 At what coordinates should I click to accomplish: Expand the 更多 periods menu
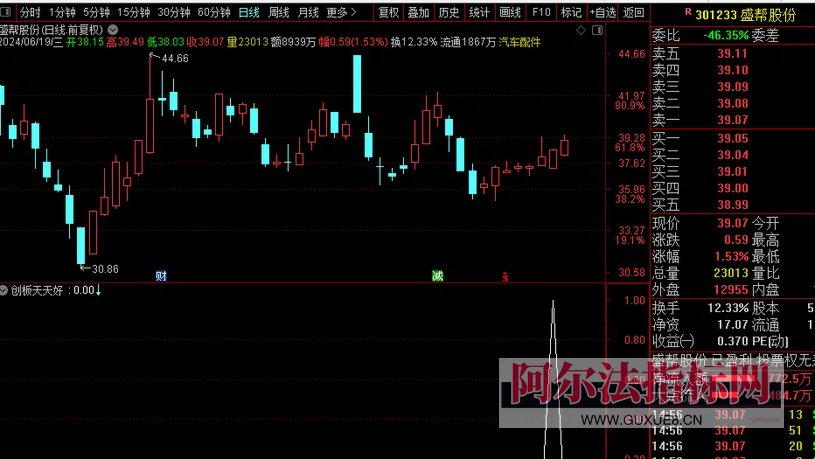pyautogui.click(x=341, y=12)
